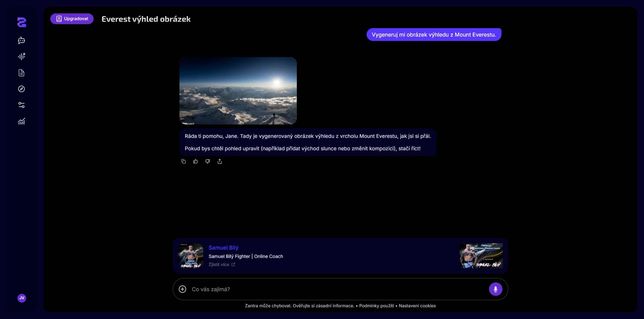Start voice input with microphone button
The width and height of the screenshot is (644, 319).
[x=495, y=289]
